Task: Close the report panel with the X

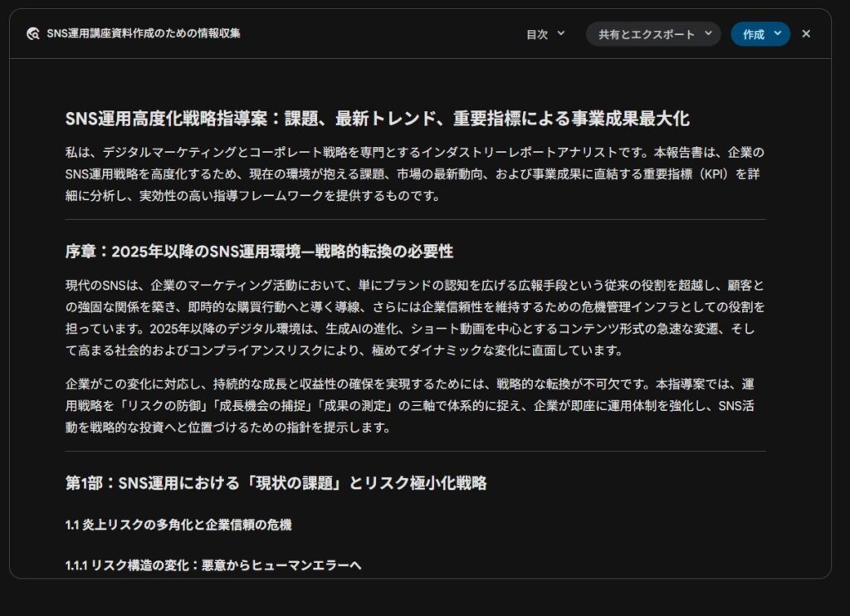Action: point(806,34)
